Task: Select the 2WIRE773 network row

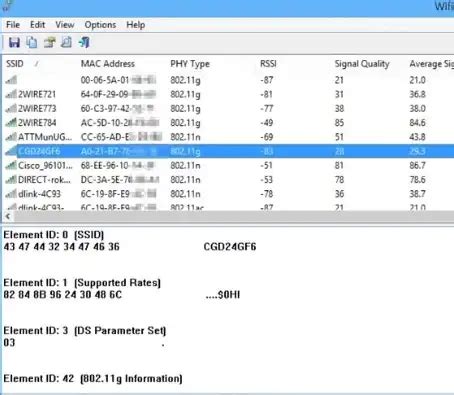Action: click(228, 109)
